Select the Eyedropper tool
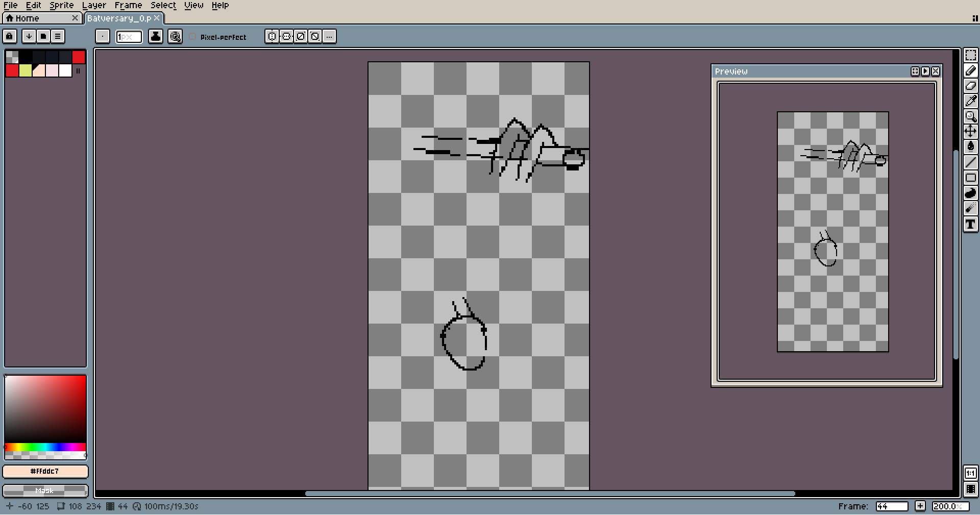This screenshot has width=980, height=515. click(970, 101)
